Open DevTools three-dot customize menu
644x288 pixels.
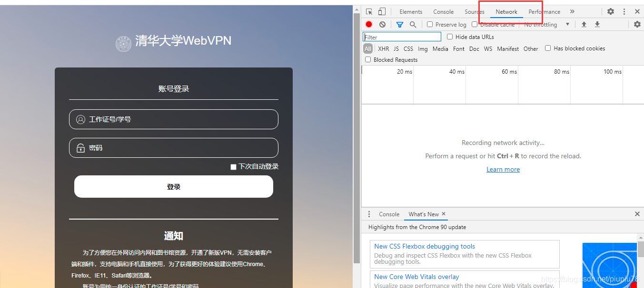point(624,12)
